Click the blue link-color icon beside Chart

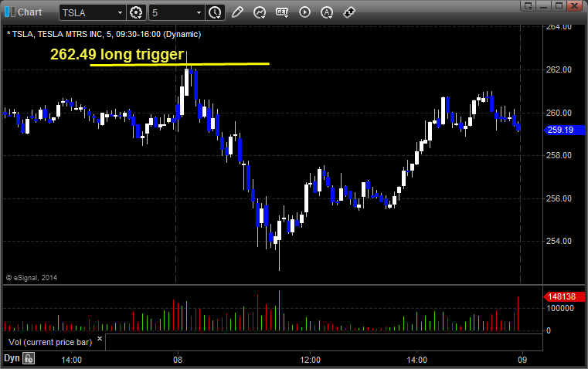coord(10,12)
